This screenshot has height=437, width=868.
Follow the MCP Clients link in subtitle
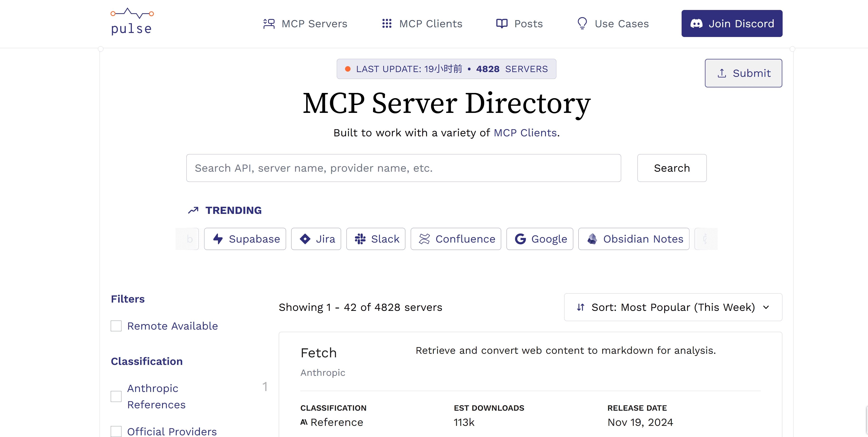tap(525, 133)
